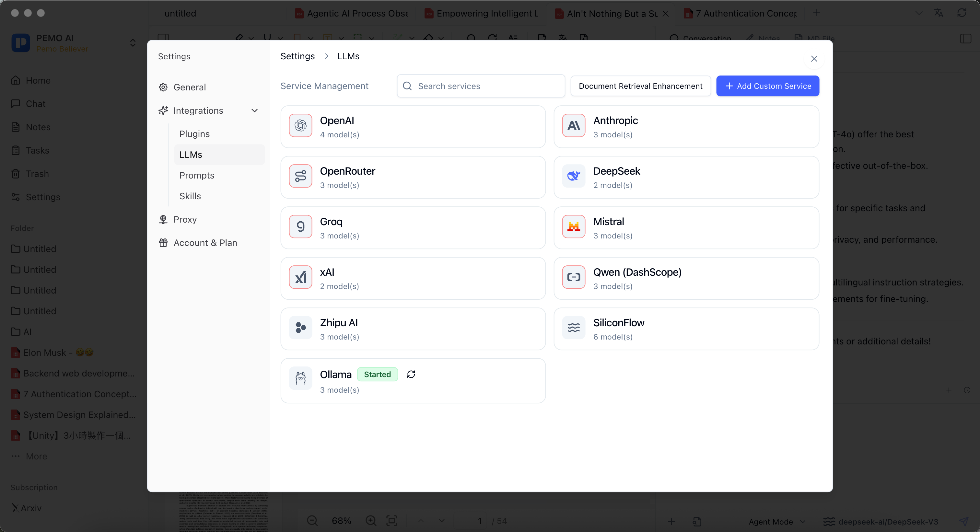Refresh the Ollama service status
The width and height of the screenshot is (980, 532).
coord(411,375)
